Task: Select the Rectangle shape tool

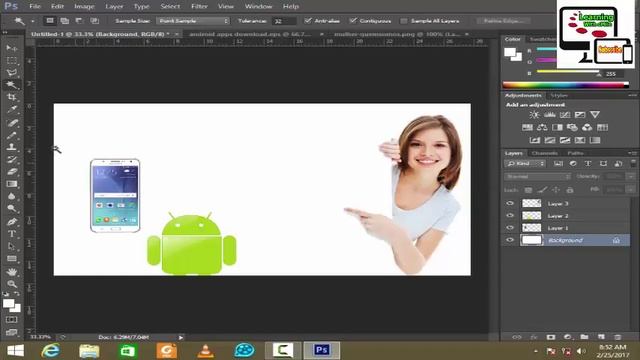Action: [11, 259]
